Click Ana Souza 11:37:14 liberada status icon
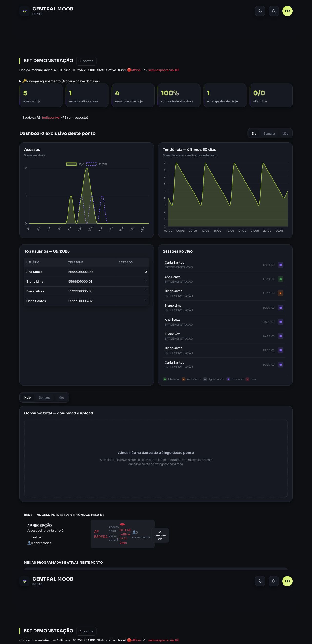Image resolution: width=312 pixels, height=644 pixels. pyautogui.click(x=281, y=279)
